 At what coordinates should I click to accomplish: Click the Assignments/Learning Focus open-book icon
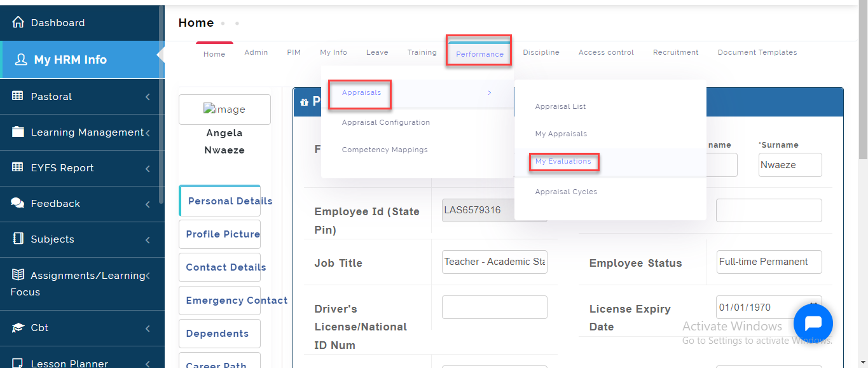click(18, 275)
